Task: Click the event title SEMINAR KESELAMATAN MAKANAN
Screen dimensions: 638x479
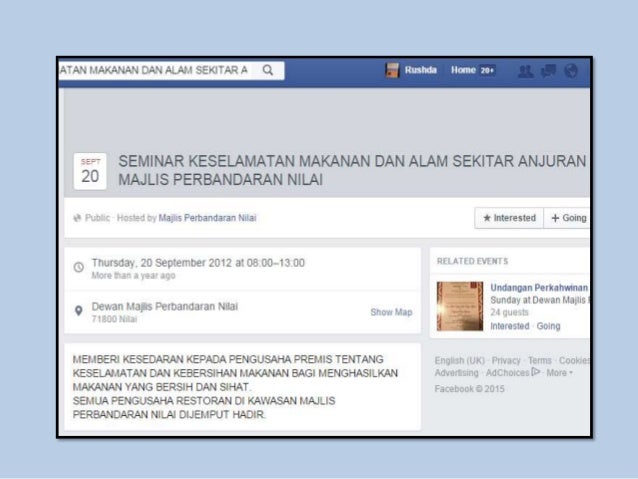Action: 352,171
